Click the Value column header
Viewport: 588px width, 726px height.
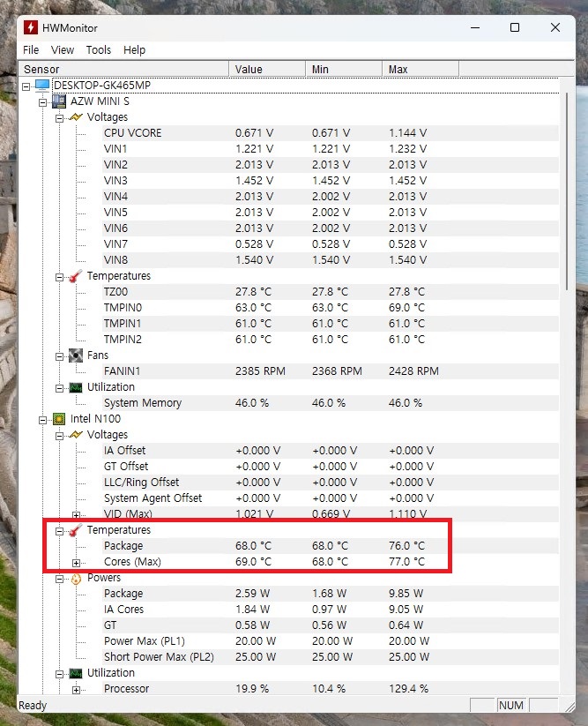267,70
